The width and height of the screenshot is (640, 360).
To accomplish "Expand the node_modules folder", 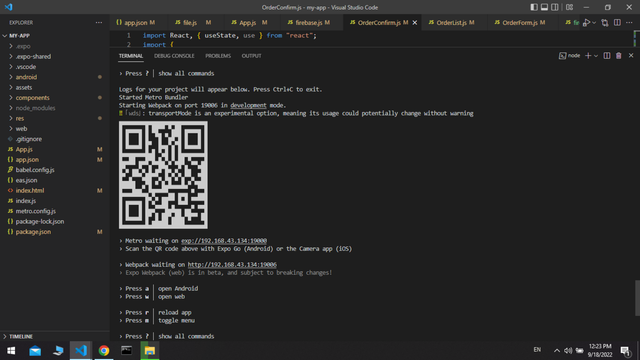I will pyautogui.click(x=55, y=108).
